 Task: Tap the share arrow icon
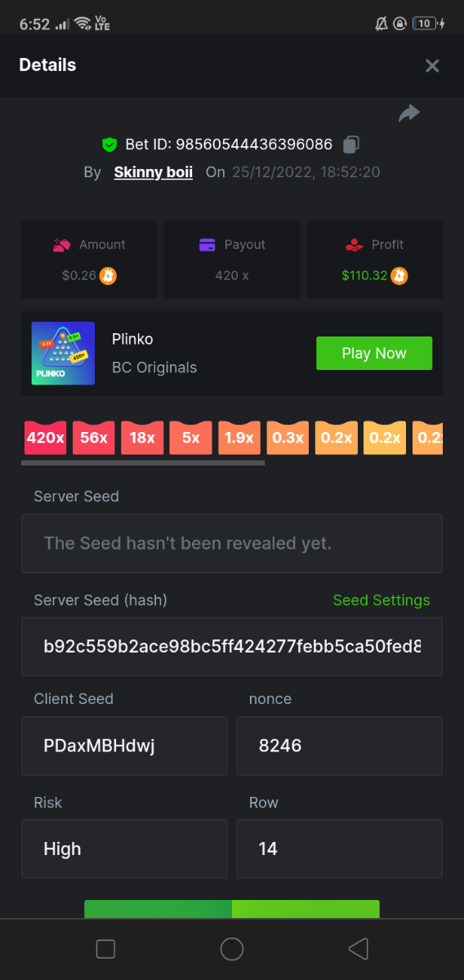point(409,114)
